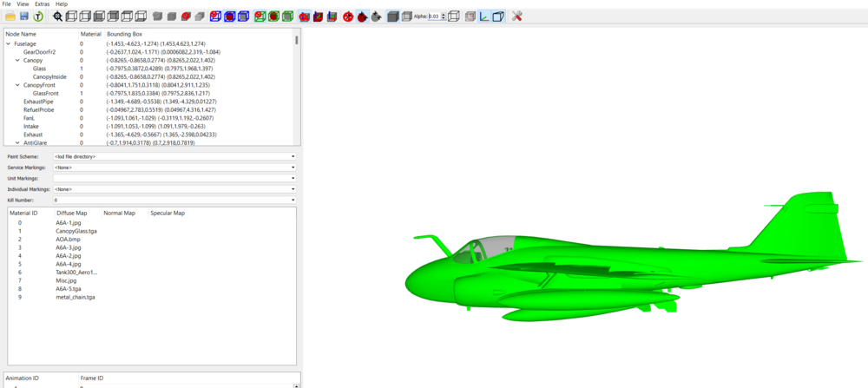
Task: Collapse the CanopyFront tree node
Action: tap(17, 85)
